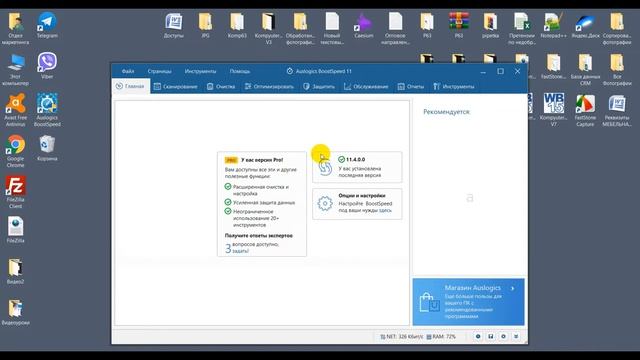Select the red FileZilla Client shortcut
This screenshot has width=640, height=360.
coord(16,192)
